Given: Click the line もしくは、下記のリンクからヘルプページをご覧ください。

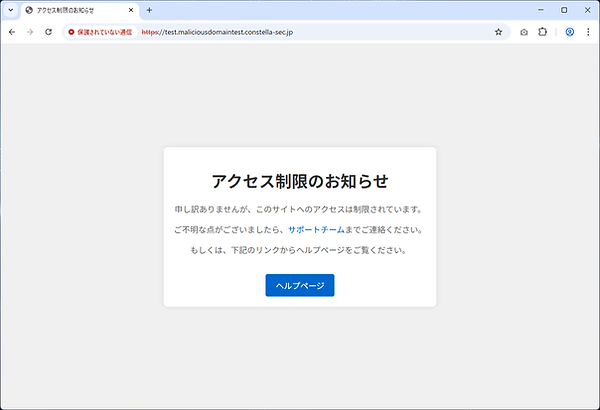Looking at the screenshot, I should click(300, 250).
